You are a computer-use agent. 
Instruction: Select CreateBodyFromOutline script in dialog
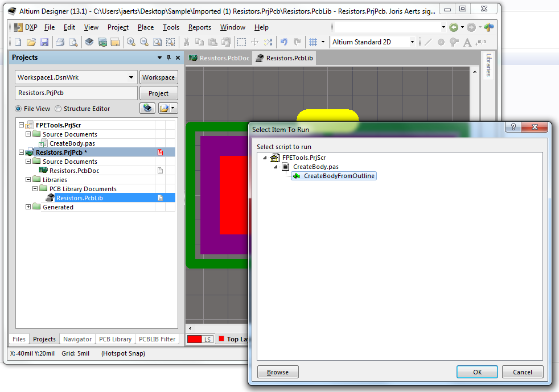pyautogui.click(x=334, y=176)
